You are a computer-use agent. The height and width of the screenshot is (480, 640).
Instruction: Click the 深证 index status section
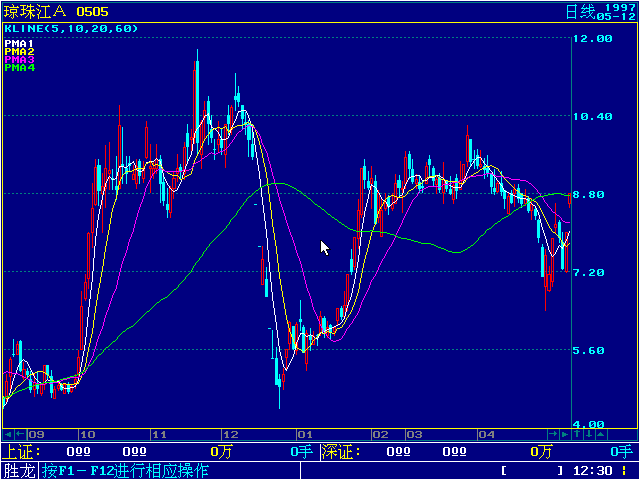pyautogui.click(x=337, y=452)
